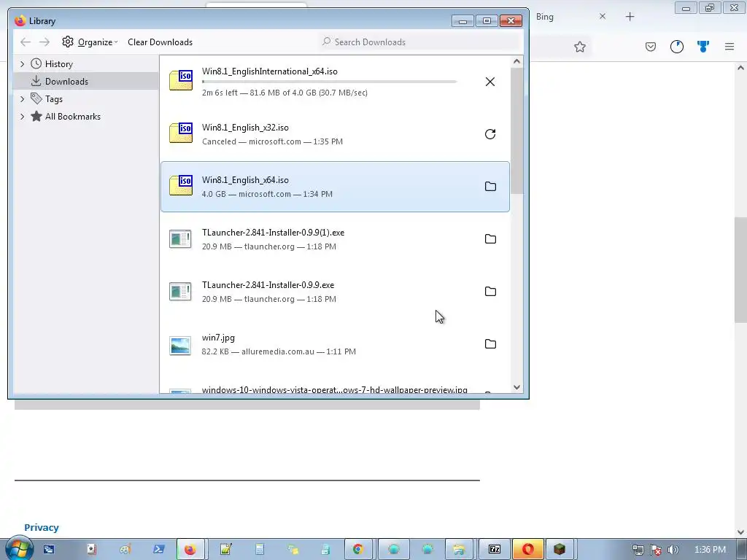Click the Win8.1_EnglishInternational_x64.iso file icon
This screenshot has width=747, height=560.
(x=181, y=80)
